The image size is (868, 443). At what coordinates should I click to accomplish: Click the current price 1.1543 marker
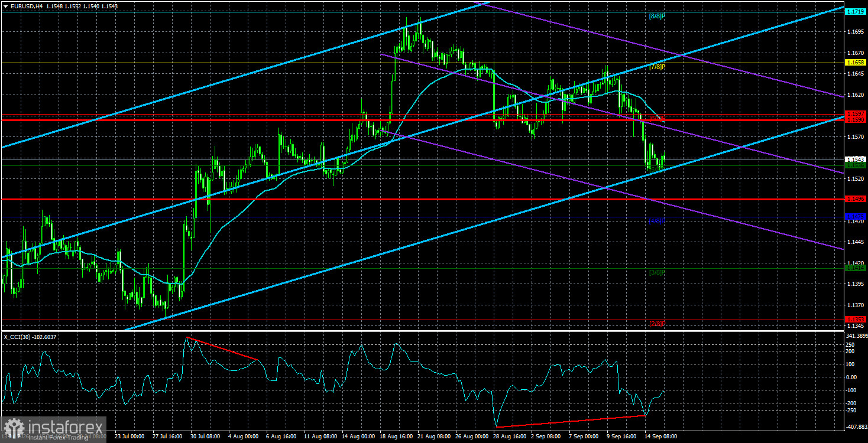pyautogui.click(x=856, y=159)
